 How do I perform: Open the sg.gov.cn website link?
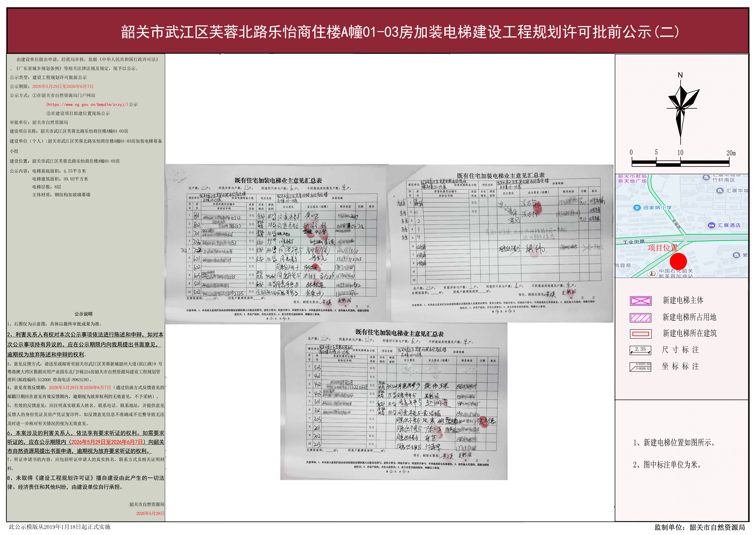pyautogui.click(x=87, y=104)
